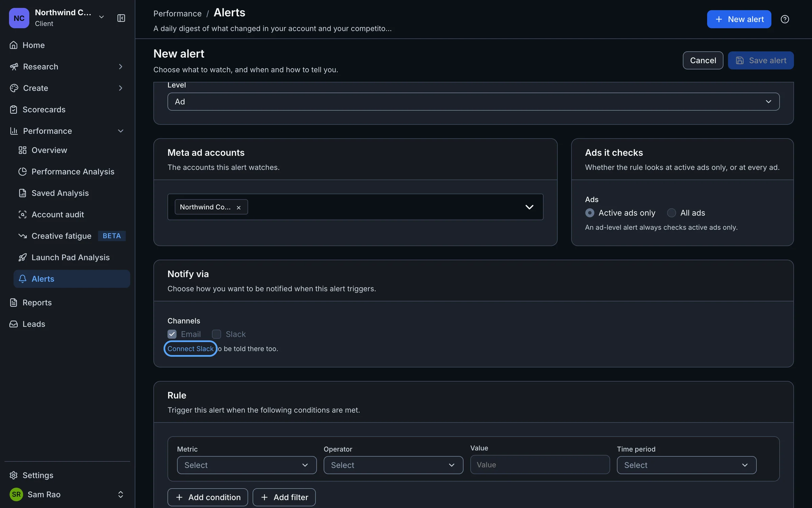
Task: Click the Add filter button
Action: pyautogui.click(x=284, y=497)
